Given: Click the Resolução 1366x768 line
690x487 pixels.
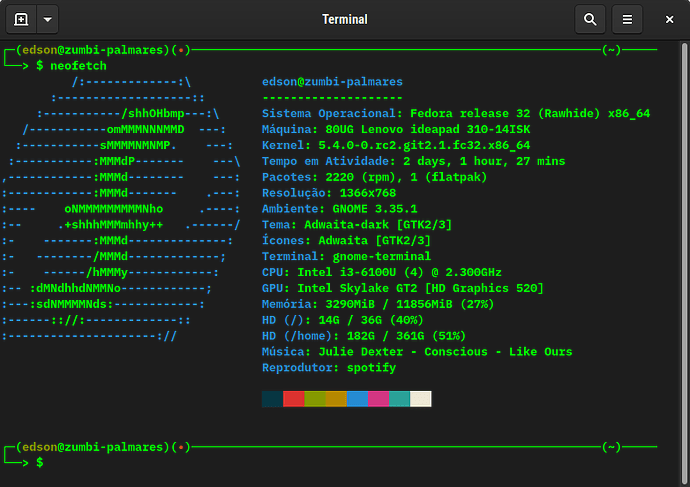Looking at the screenshot, I should (x=329, y=193).
